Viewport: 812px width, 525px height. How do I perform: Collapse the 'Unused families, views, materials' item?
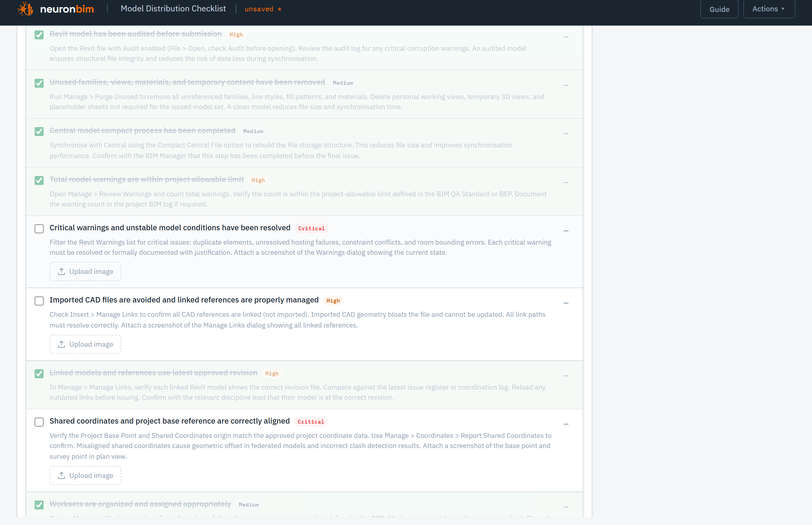[x=566, y=85]
